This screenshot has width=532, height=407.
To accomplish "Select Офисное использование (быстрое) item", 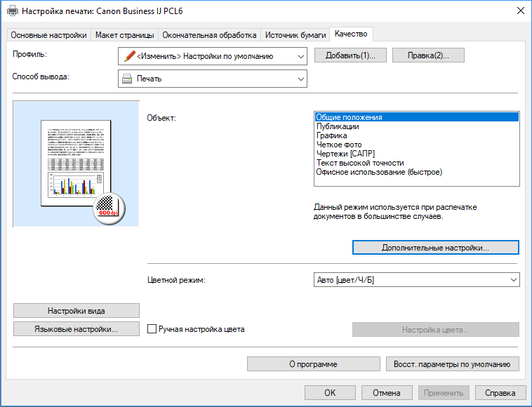I will coord(417,172).
